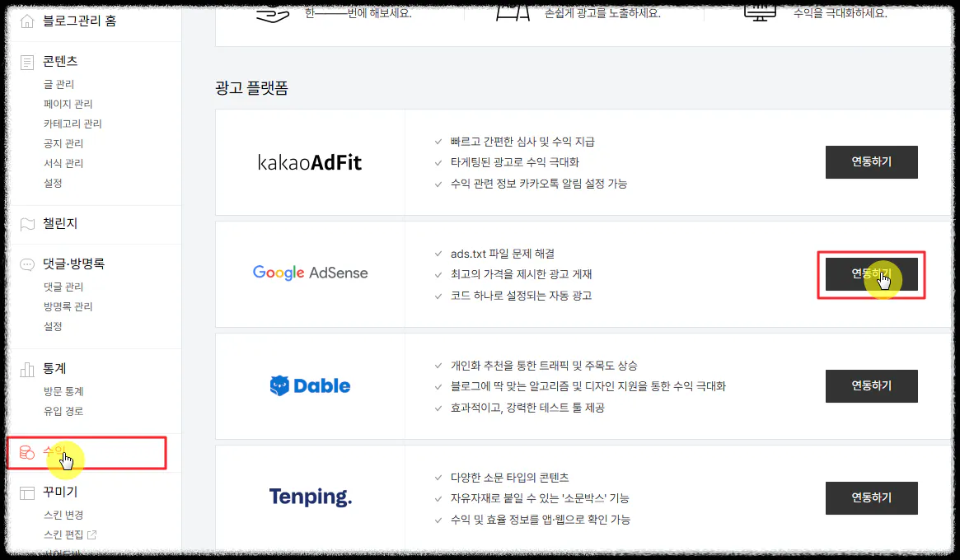
Task: Go to 방명록 관리
Action: point(68,306)
